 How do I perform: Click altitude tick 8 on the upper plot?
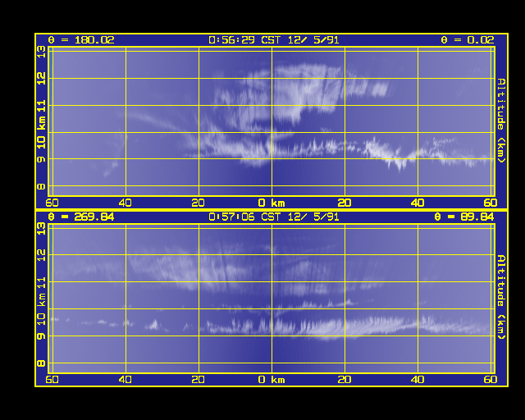pos(41,186)
